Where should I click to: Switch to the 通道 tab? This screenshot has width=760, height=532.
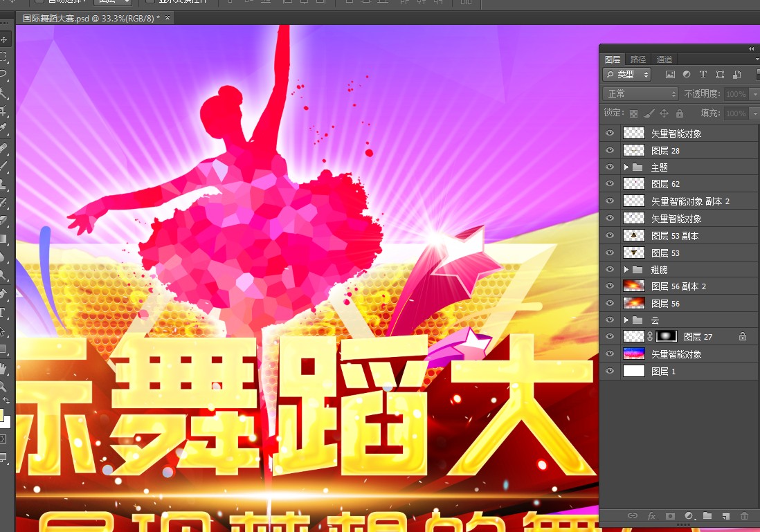[664, 59]
